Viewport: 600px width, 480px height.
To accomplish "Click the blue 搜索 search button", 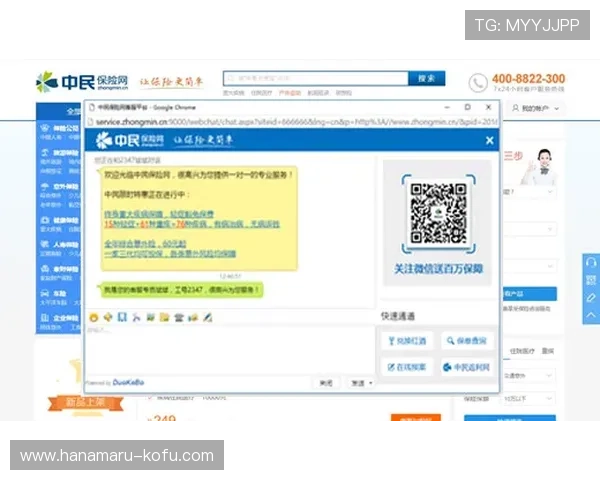I will pos(427,78).
